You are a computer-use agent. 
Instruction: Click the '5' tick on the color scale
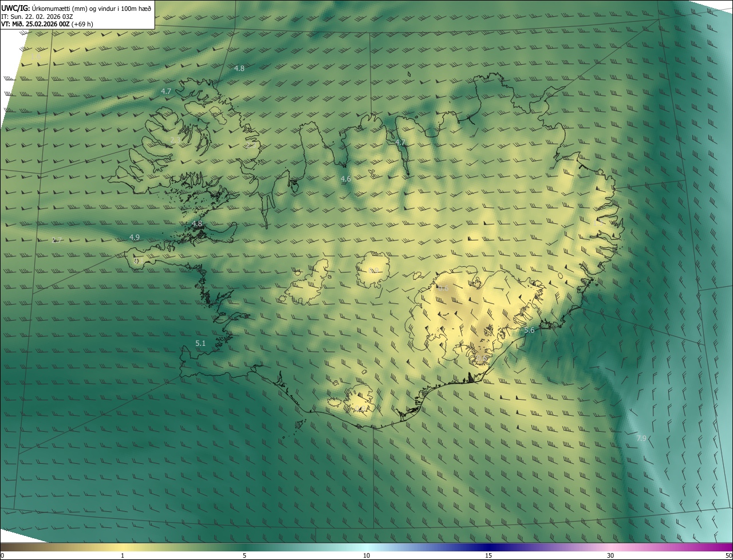pyautogui.click(x=245, y=555)
